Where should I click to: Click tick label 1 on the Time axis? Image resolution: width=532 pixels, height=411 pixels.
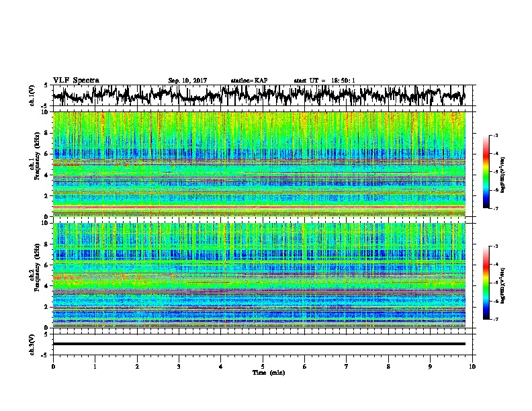[x=95, y=367]
